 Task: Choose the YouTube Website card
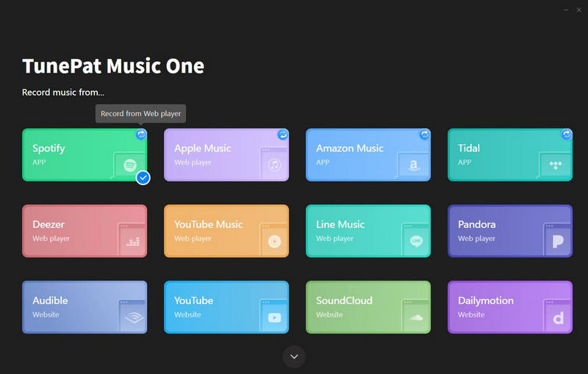(226, 307)
